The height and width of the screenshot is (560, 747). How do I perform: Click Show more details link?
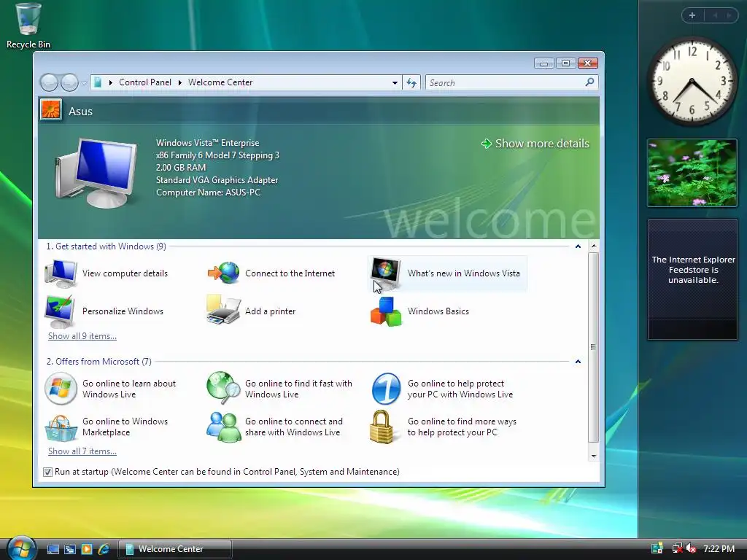pos(535,144)
